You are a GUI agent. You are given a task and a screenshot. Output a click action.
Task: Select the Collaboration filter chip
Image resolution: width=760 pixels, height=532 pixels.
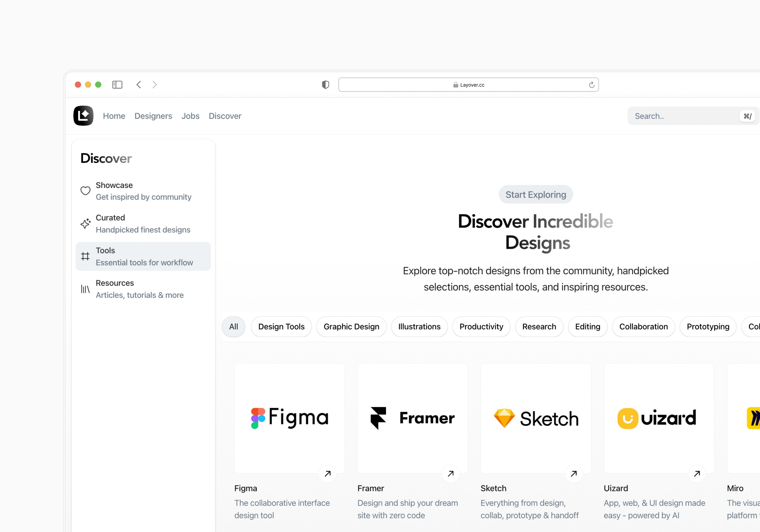(644, 326)
